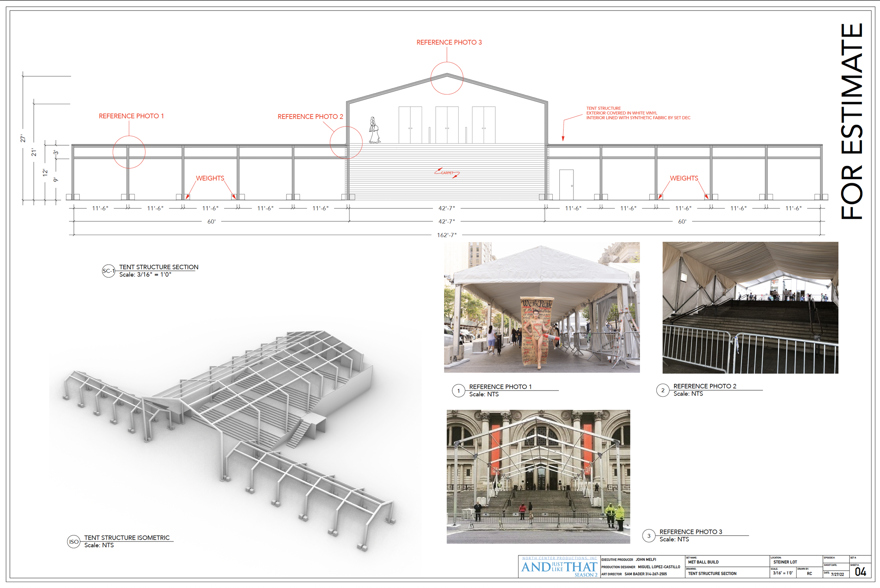
Task: Click the Reference Photo 2 tent interior image
Action: coord(750,308)
